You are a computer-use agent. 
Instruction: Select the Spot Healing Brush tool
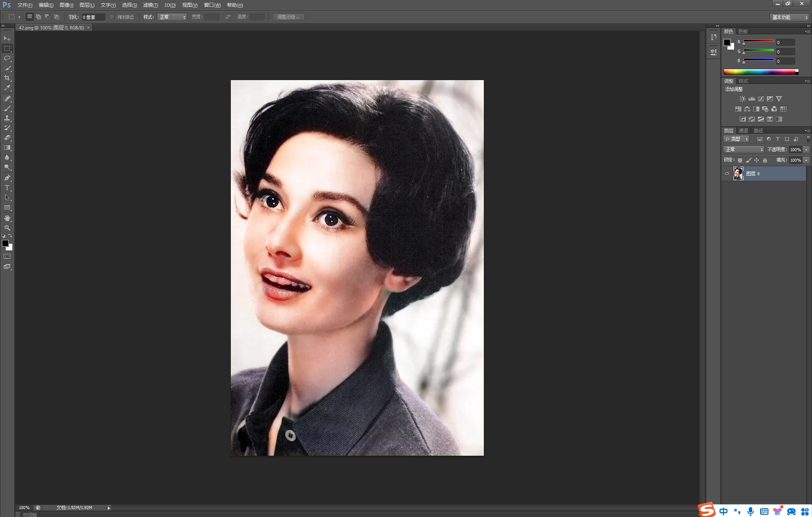click(x=7, y=99)
